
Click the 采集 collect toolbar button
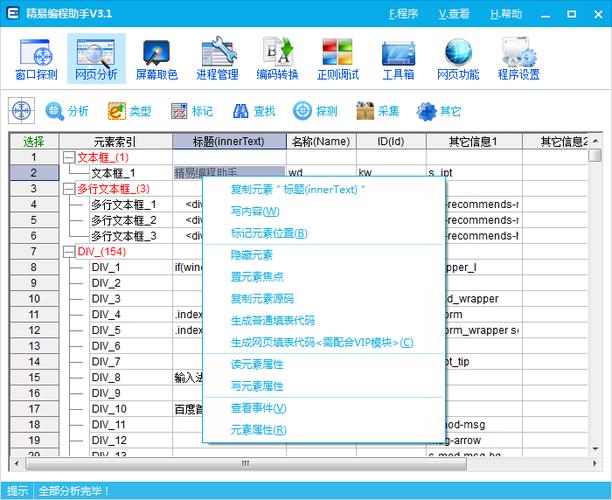click(x=377, y=111)
